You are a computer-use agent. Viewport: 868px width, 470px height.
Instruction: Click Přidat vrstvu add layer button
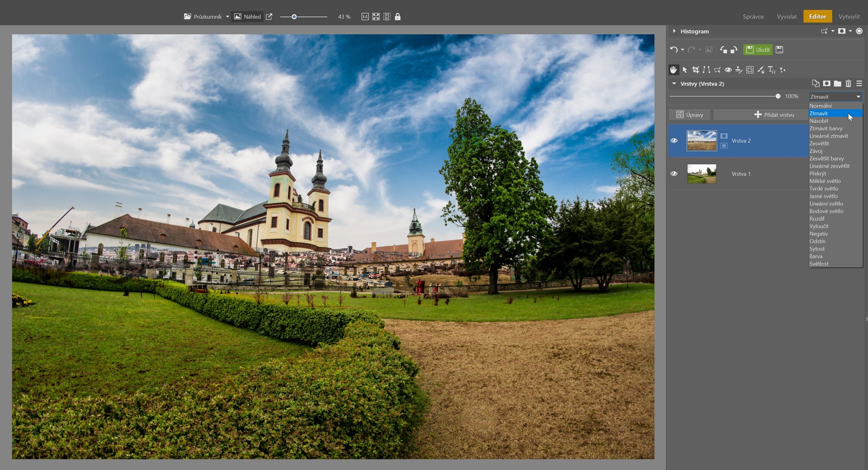(x=761, y=114)
